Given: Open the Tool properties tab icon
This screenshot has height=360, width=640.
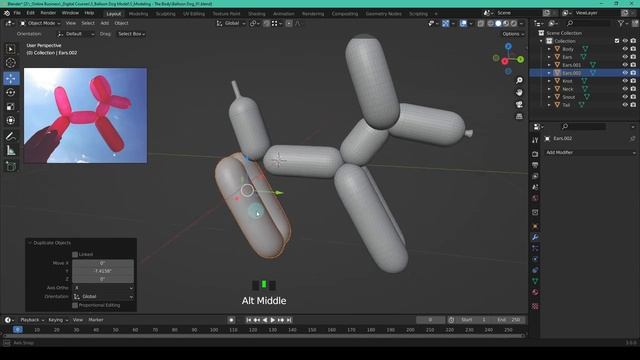Looking at the screenshot, I should (x=535, y=140).
